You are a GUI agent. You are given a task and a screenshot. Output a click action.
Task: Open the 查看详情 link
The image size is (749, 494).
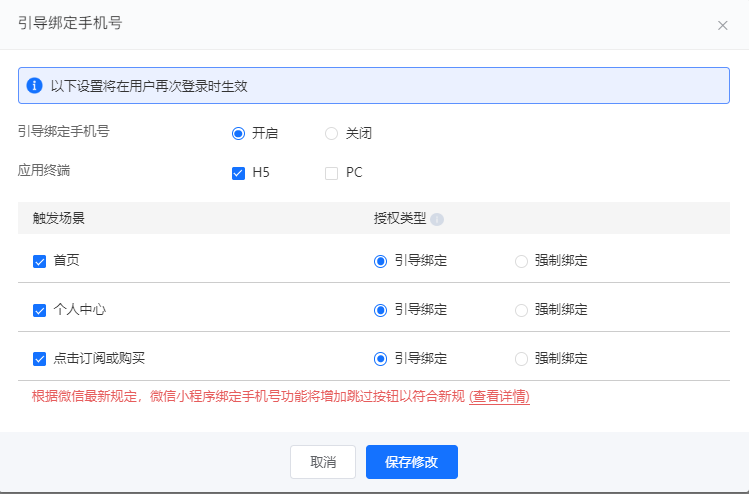[500, 396]
